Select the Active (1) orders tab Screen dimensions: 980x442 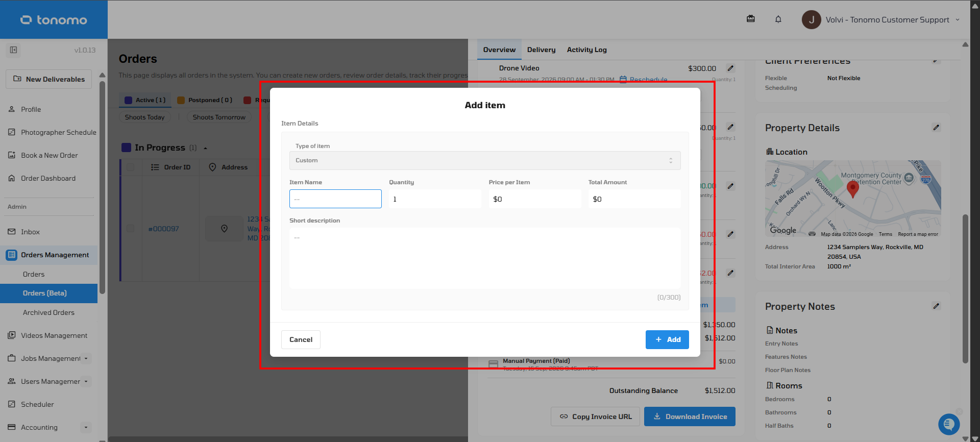pyautogui.click(x=145, y=100)
